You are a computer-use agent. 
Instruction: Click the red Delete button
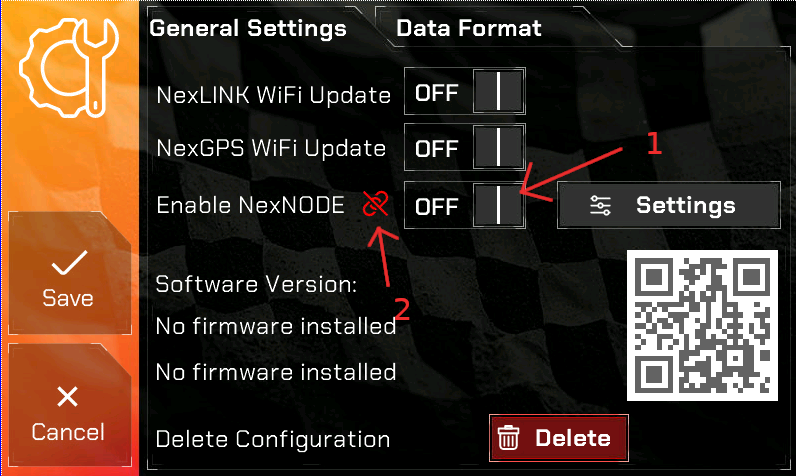coord(559,438)
